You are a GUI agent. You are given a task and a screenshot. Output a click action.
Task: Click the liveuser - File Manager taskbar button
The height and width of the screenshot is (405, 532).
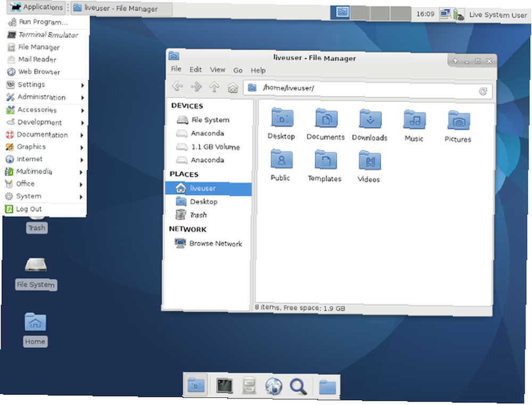pyautogui.click(x=121, y=8)
